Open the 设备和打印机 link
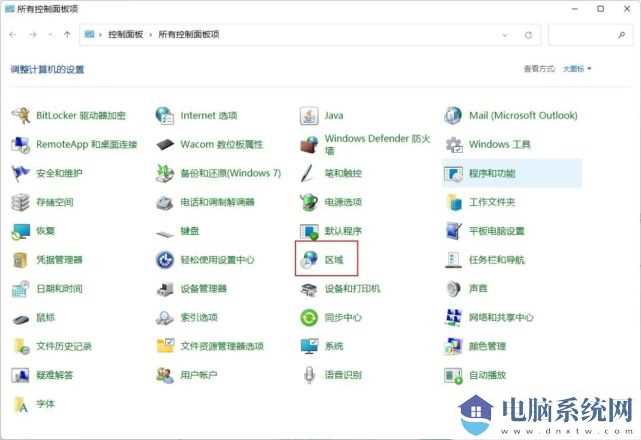 tap(352, 289)
